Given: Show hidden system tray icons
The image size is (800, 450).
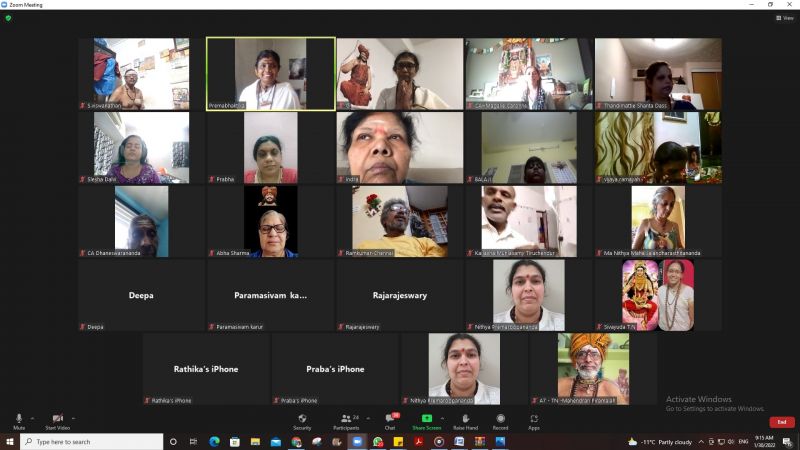Looking at the screenshot, I should point(702,442).
